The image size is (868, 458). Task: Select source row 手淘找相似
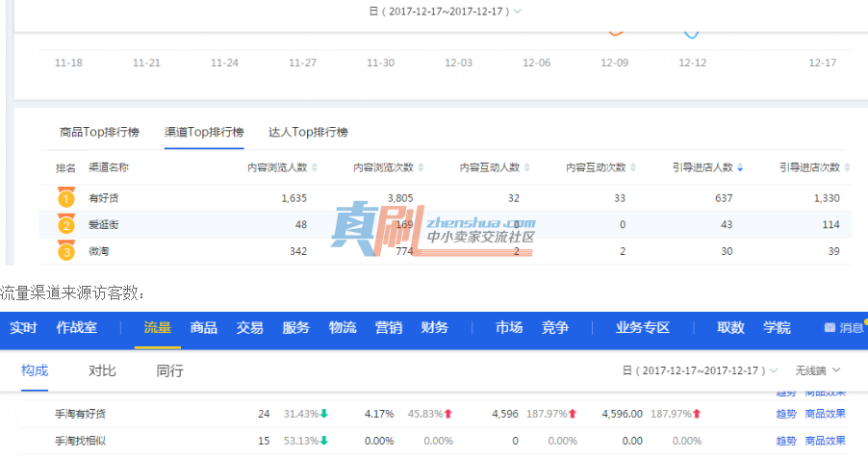click(x=80, y=441)
